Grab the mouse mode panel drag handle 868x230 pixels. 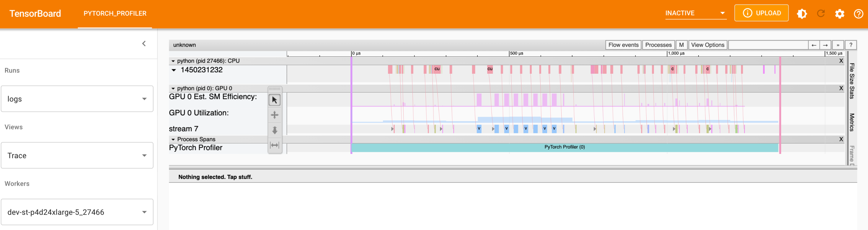275,89
